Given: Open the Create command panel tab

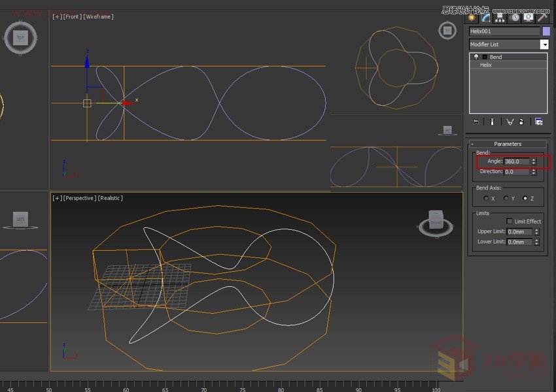Looking at the screenshot, I should [x=472, y=18].
